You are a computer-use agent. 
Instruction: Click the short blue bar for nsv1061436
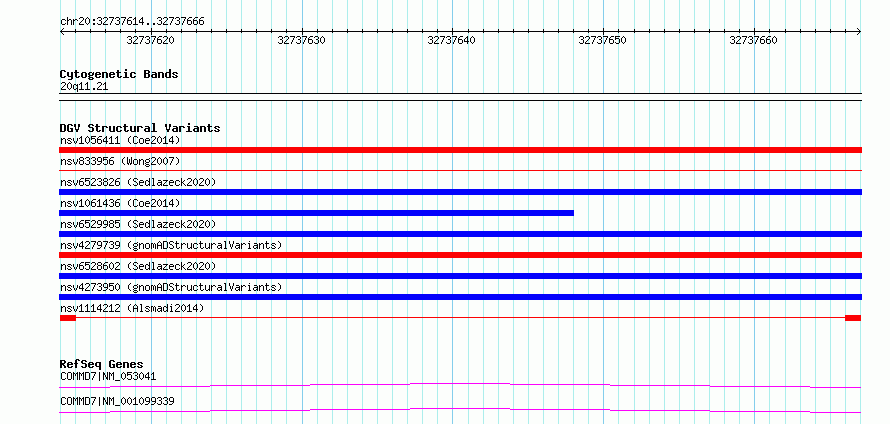[316, 213]
